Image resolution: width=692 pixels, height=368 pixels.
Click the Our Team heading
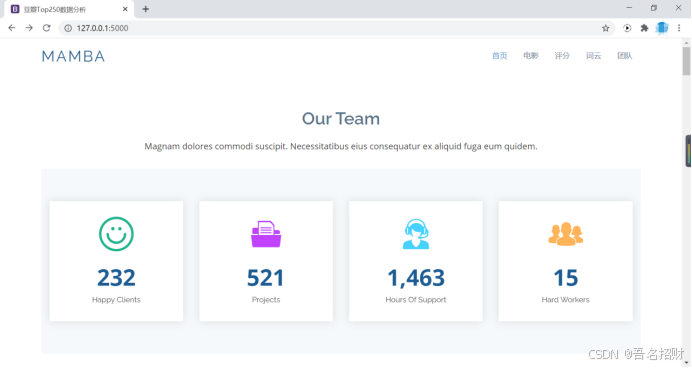(341, 119)
